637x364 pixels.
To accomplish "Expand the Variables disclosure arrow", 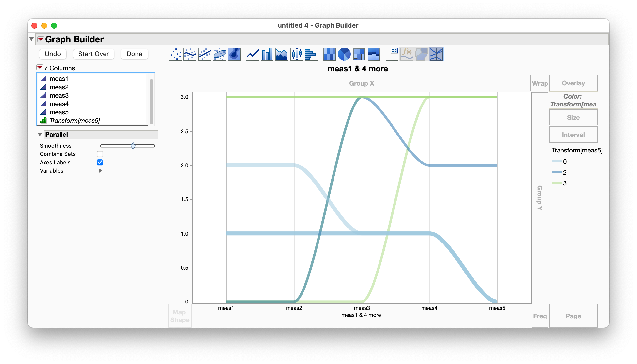I will (x=100, y=171).
